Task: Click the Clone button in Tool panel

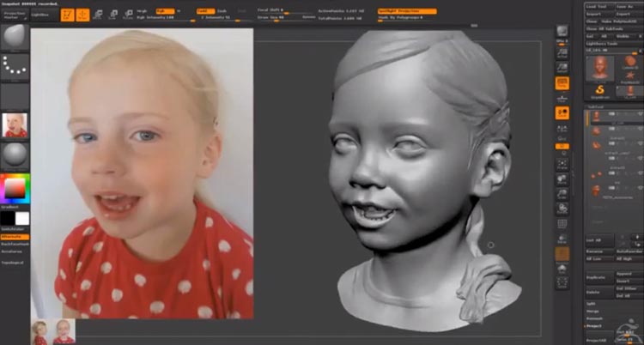Action: coord(592,21)
